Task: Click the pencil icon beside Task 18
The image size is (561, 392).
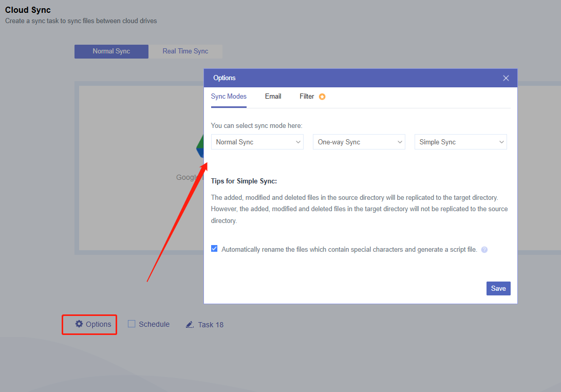Action: point(190,325)
